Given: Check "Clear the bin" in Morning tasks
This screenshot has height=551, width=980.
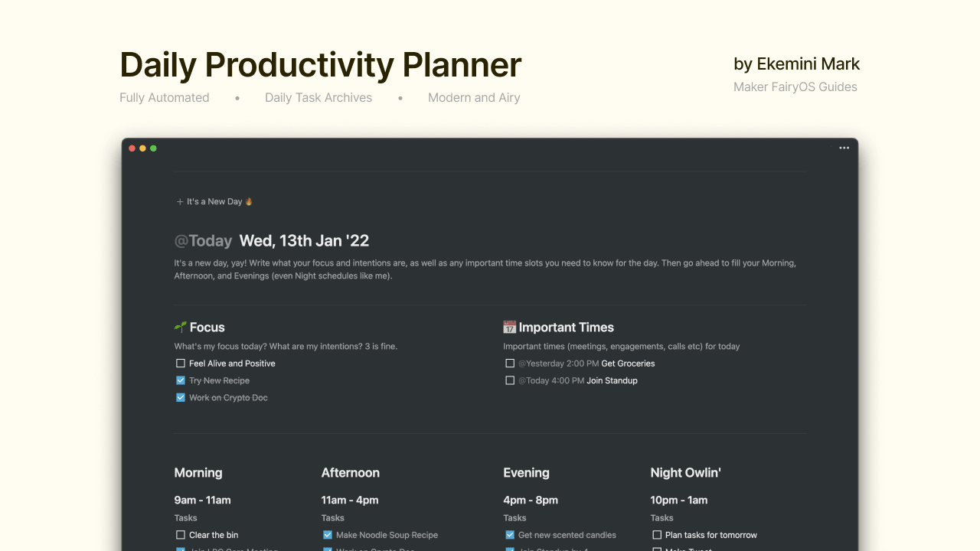Looking at the screenshot, I should click(180, 535).
